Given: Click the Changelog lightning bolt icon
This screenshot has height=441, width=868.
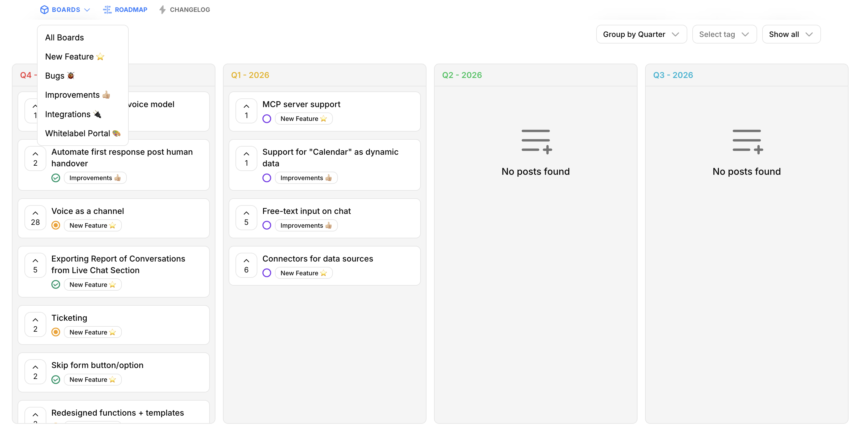Looking at the screenshot, I should 163,9.
